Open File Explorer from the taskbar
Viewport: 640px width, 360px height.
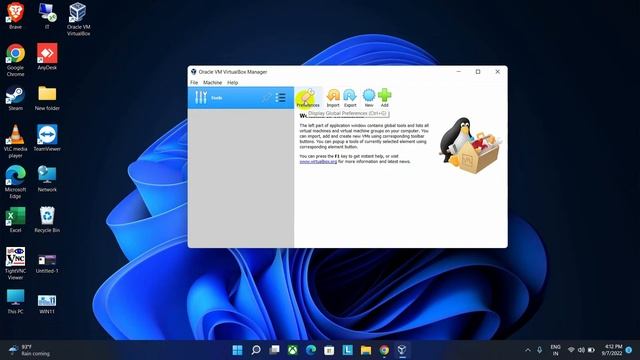pos(366,350)
